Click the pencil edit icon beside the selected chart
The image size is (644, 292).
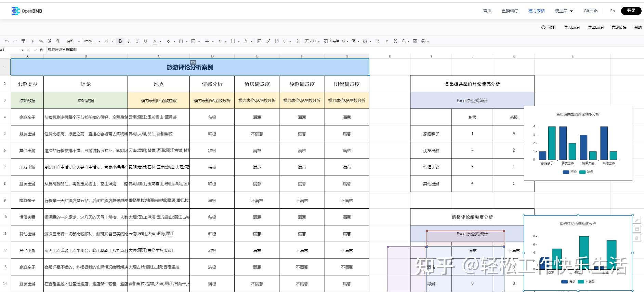[x=637, y=220]
